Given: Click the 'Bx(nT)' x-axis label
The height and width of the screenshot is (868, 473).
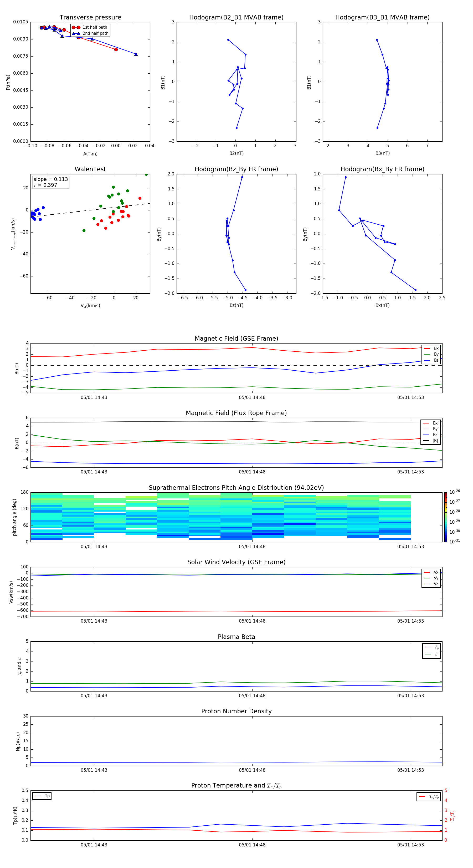Looking at the screenshot, I should click(382, 306).
